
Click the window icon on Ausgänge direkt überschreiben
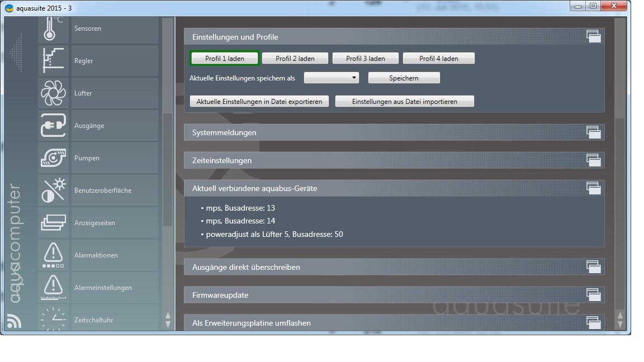(594, 267)
